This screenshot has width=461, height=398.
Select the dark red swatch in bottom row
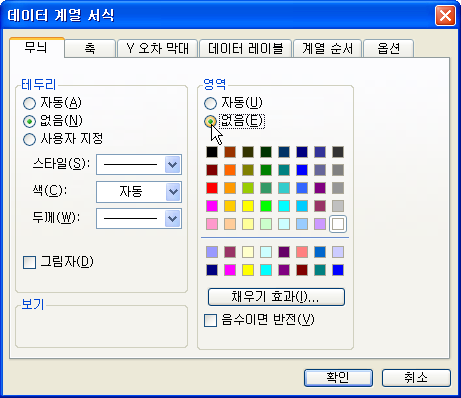[302, 270]
